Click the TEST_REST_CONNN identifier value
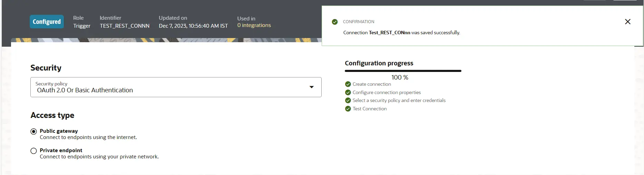The width and height of the screenshot is (644, 175). [125, 26]
